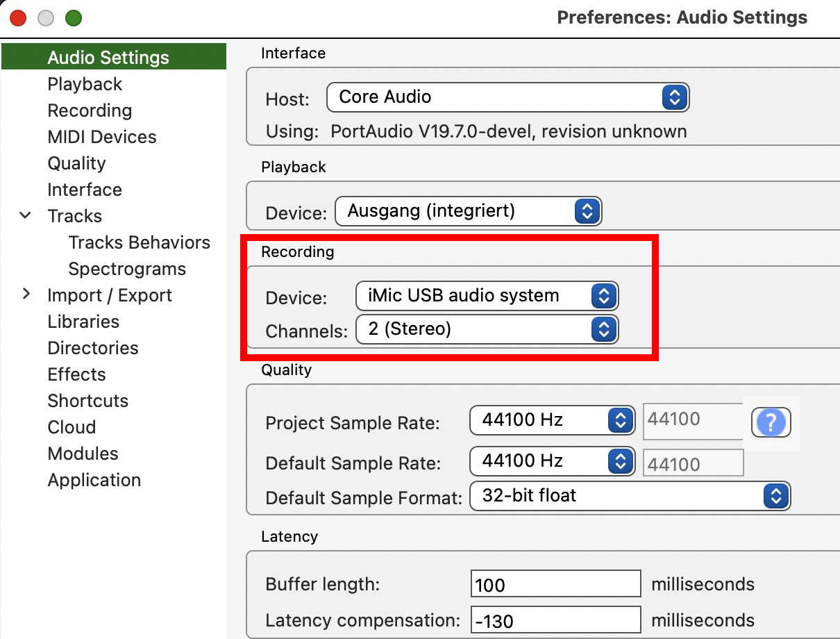Open Default Sample Format dropdown 32-bit float
Image resolution: width=840 pixels, height=639 pixels.
(x=630, y=496)
